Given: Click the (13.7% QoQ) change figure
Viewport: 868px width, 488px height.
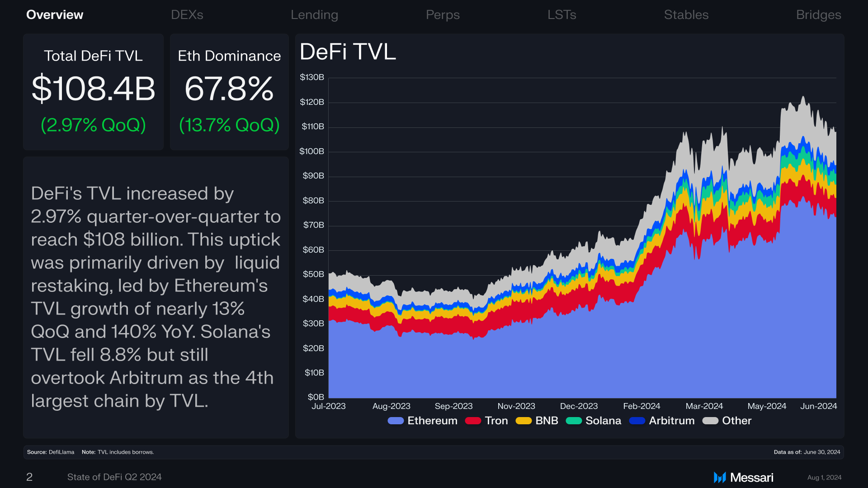Looking at the screenshot, I should tap(229, 125).
